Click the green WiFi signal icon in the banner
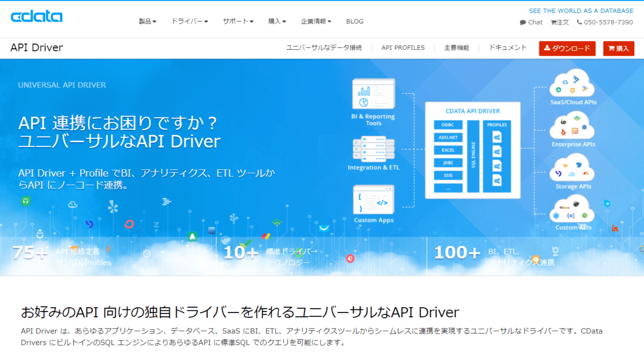644x357 pixels. click(x=276, y=222)
